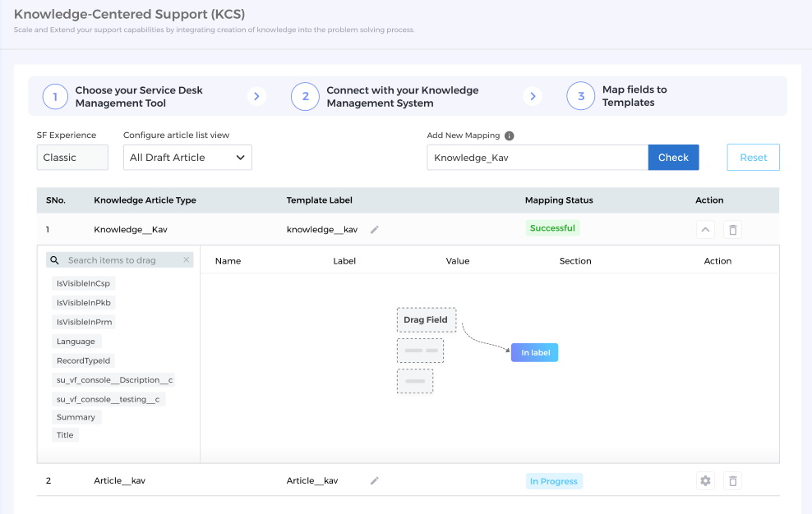Click the Add New Mapping text field
The width and height of the screenshot is (812, 514).
click(537, 158)
